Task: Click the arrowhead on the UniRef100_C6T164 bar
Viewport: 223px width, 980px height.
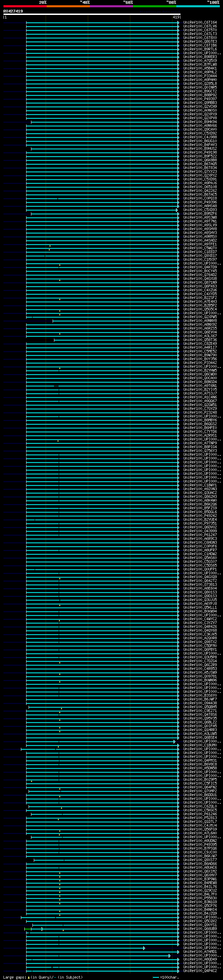Action: pyautogui.click(x=178, y=23)
